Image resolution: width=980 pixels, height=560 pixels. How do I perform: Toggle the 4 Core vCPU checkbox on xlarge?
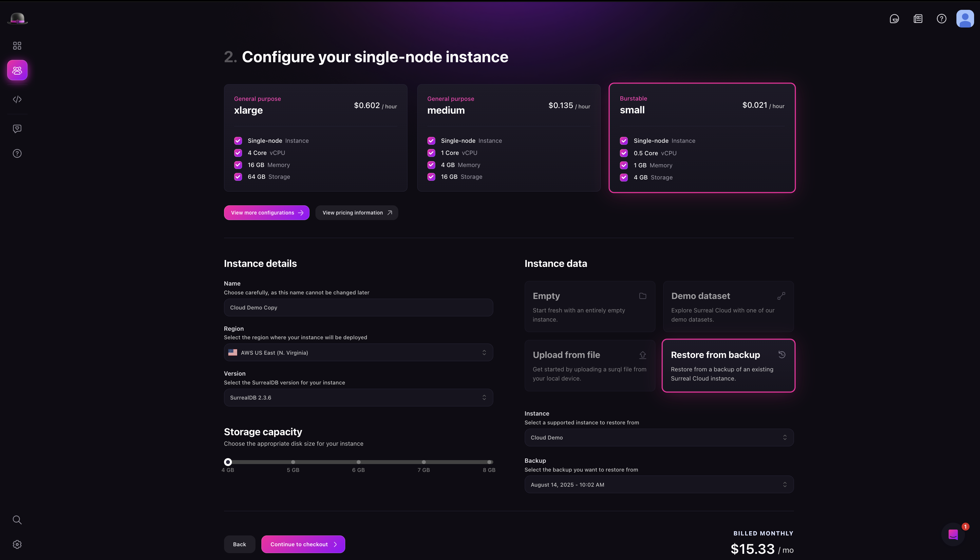click(238, 153)
